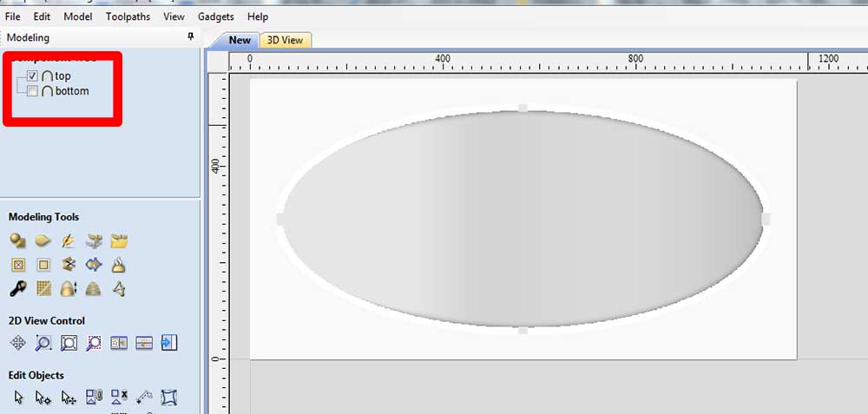Click Zoom to fit drawing icon

[69, 343]
